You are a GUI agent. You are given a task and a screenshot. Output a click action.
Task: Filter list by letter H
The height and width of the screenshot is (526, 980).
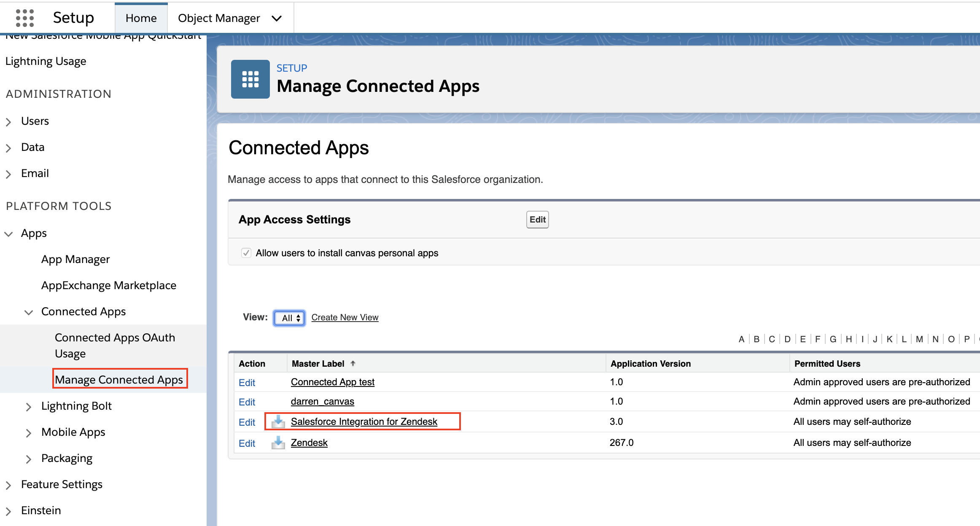[848, 339]
